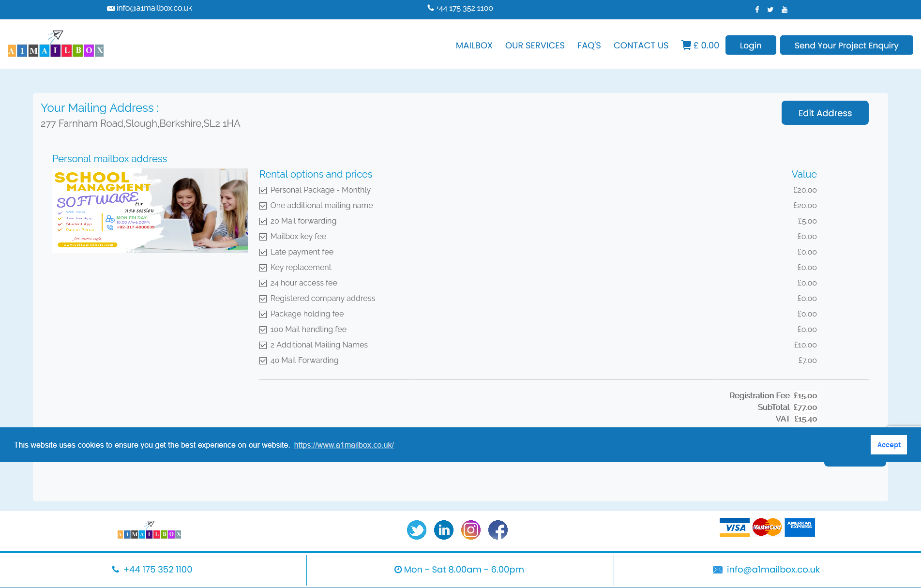Viewport: 921px width, 588px height.
Task: Click the Instagram icon in footer
Action: click(470, 530)
